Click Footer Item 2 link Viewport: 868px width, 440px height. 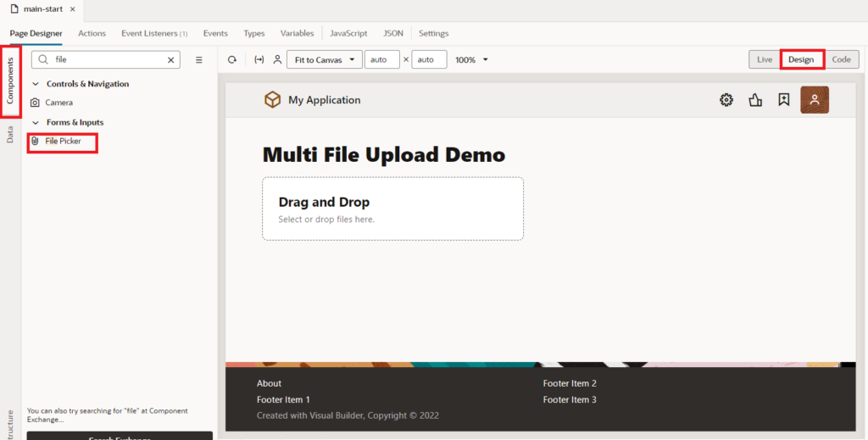570,383
